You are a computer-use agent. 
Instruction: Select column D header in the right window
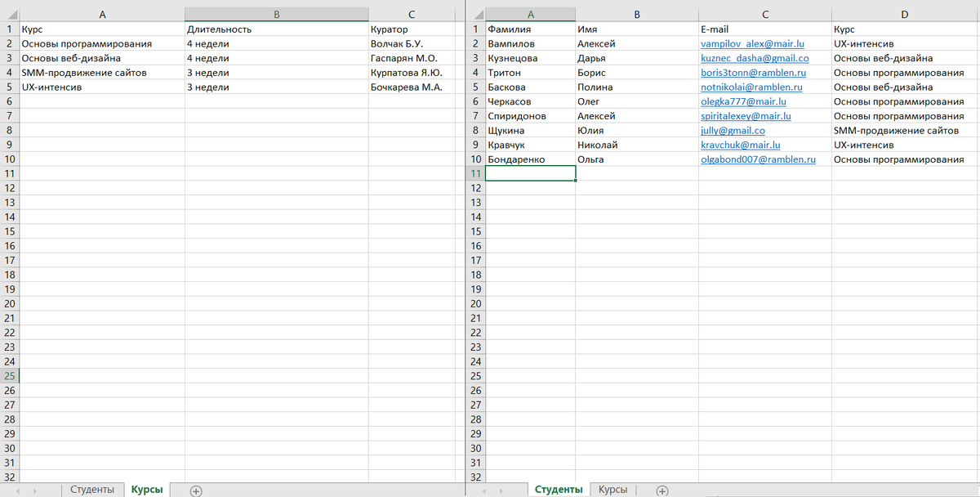(x=905, y=14)
